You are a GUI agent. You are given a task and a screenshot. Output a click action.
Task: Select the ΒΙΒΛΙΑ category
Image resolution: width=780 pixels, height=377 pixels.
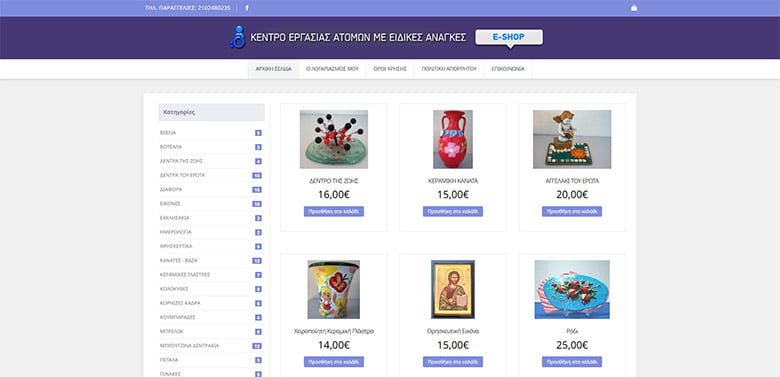168,133
